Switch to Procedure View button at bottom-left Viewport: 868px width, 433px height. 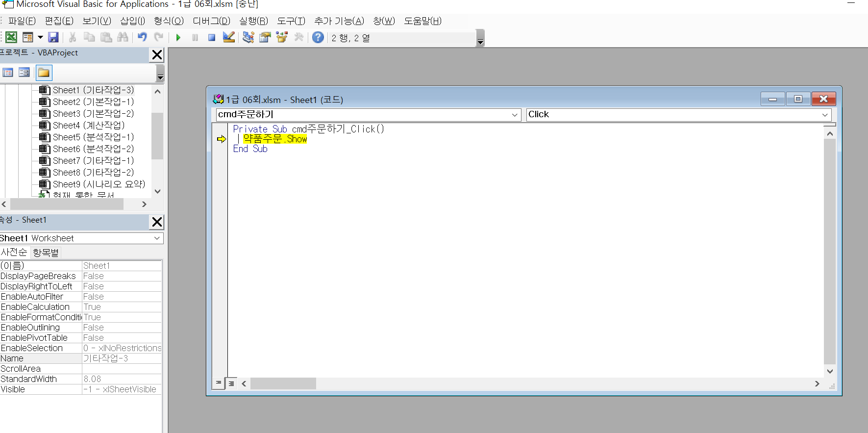pyautogui.click(x=219, y=383)
